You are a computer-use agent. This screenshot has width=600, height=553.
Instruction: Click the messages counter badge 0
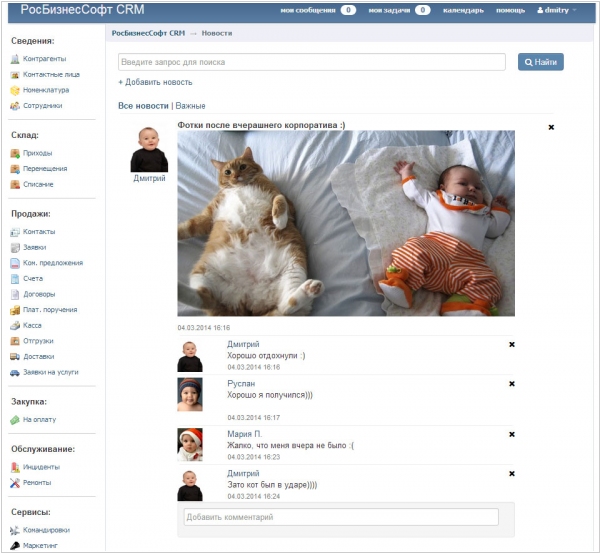pyautogui.click(x=348, y=10)
